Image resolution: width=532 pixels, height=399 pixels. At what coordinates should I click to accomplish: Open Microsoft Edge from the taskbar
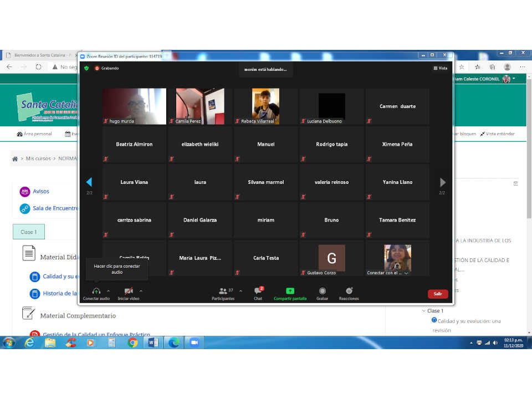173,342
